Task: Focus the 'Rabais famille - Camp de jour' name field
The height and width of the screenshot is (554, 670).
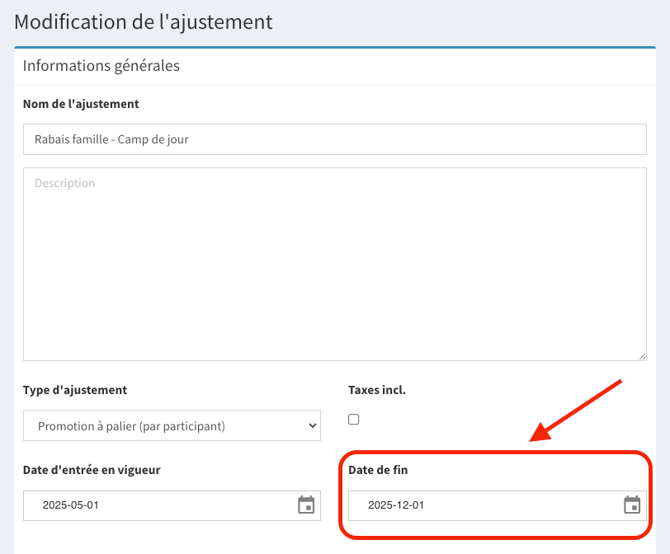Action: click(334, 139)
